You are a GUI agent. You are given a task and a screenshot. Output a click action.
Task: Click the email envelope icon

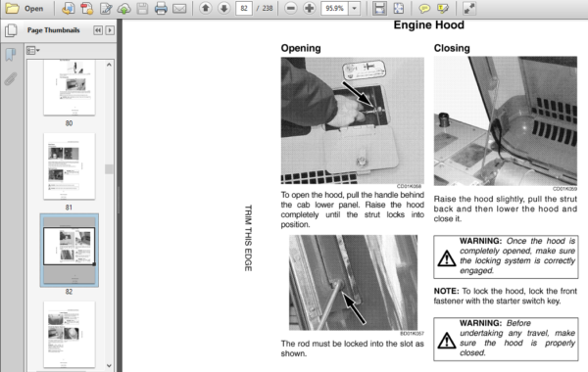[x=179, y=8]
